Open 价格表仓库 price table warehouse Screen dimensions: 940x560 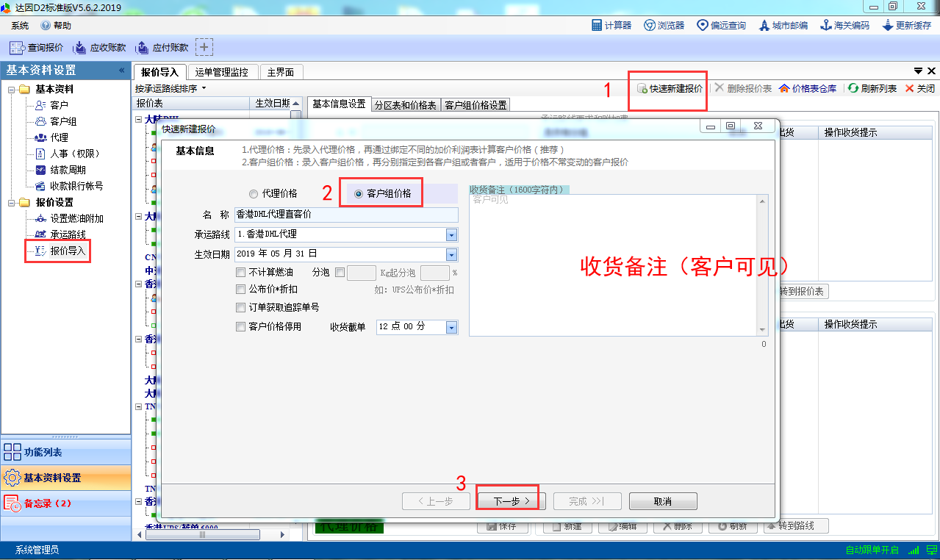[807, 88]
